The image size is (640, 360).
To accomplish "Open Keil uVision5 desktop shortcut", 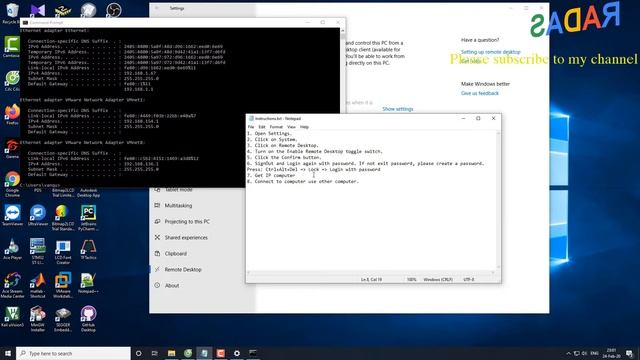I will [x=12, y=317].
